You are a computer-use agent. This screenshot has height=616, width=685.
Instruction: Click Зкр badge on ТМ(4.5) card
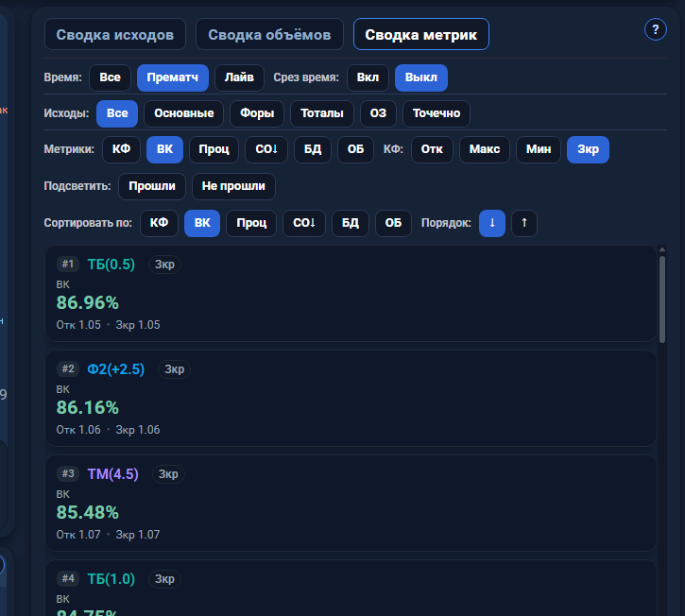(168, 474)
